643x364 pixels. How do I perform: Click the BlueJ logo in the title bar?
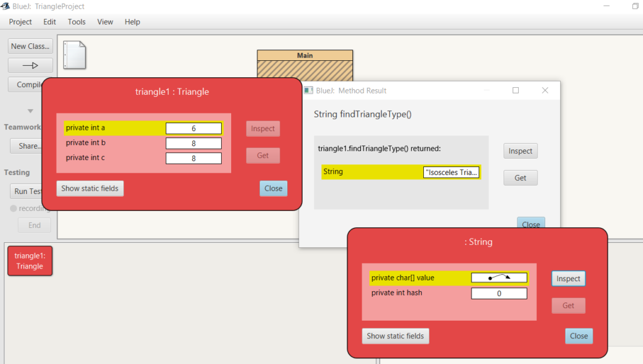6,6
